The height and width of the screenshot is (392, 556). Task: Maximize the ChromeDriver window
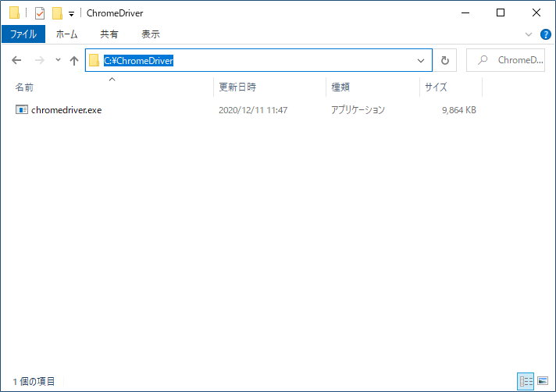[501, 12]
